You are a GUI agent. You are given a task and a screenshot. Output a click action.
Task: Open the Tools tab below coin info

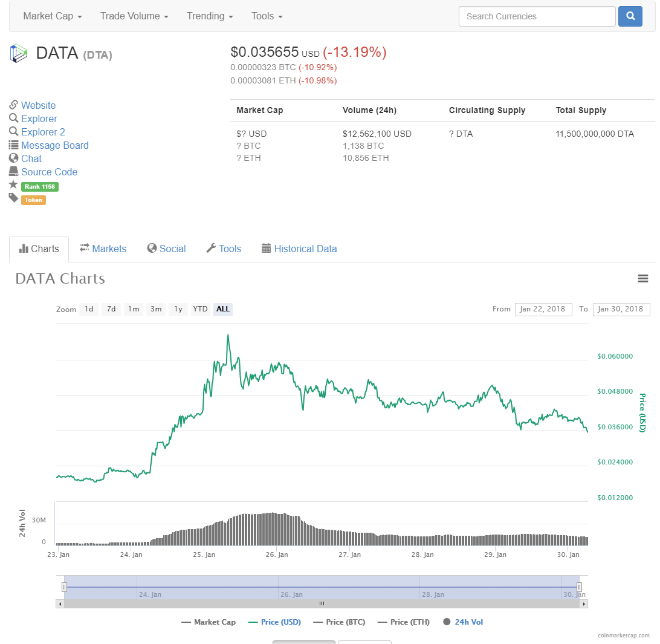[224, 249]
